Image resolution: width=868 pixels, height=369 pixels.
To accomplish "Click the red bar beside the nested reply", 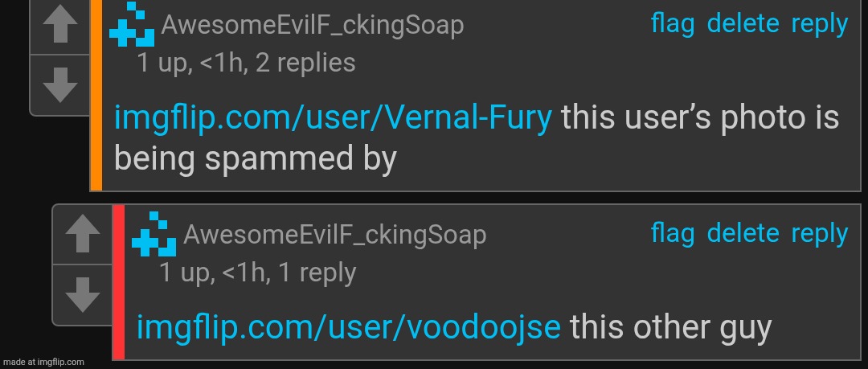I will (x=118, y=282).
